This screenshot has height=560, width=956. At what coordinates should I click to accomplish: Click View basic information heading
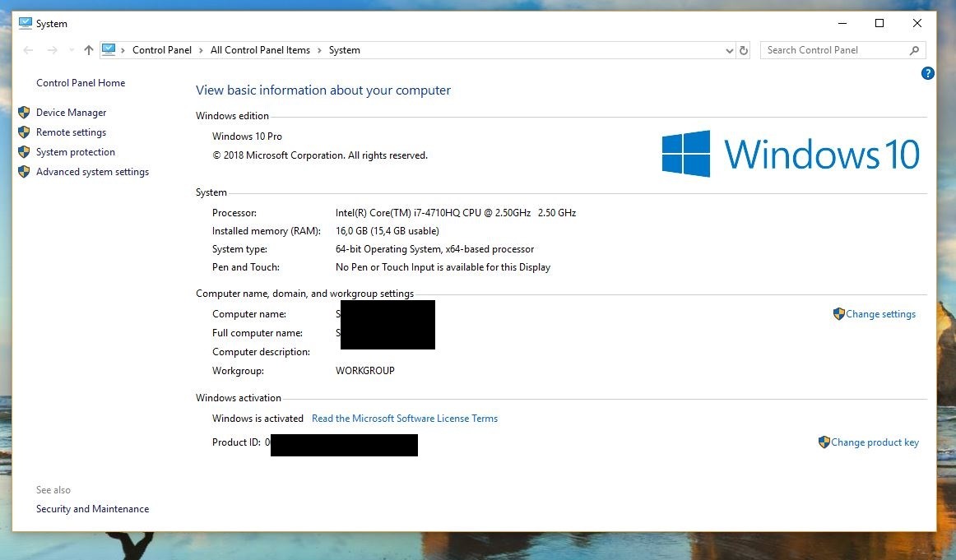click(323, 90)
